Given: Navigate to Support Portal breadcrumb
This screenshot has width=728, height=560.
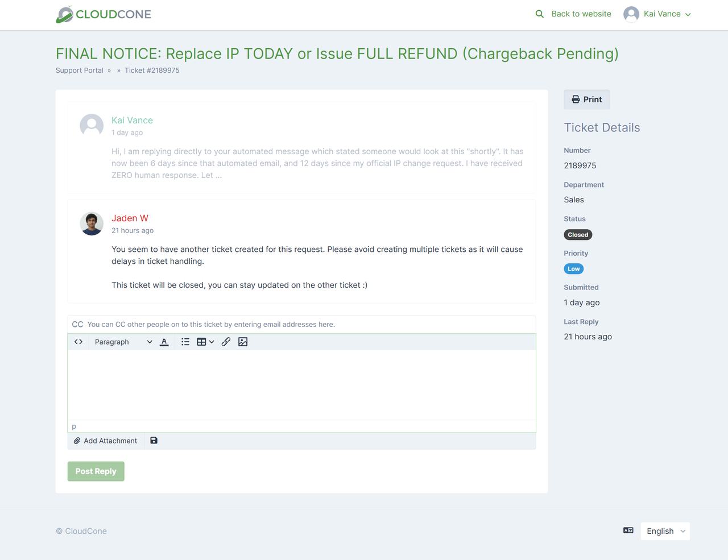Looking at the screenshot, I should click(x=80, y=70).
